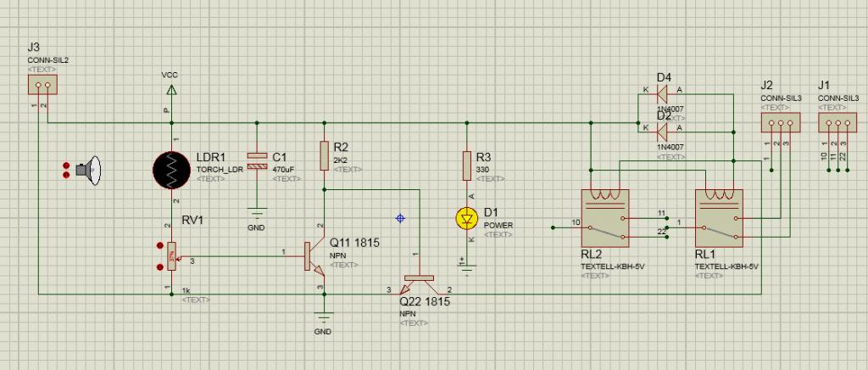
Task: Select the Q11 transistor symbol
Action: pos(314,256)
